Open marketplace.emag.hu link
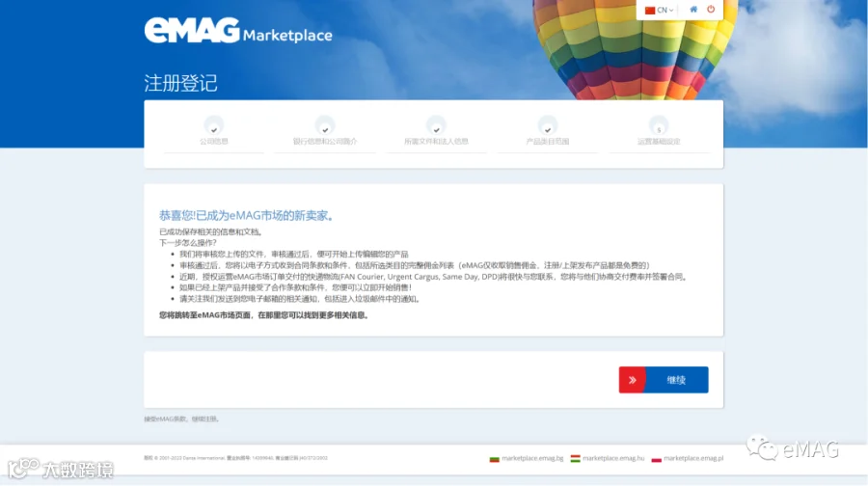868x486 pixels. [613, 458]
